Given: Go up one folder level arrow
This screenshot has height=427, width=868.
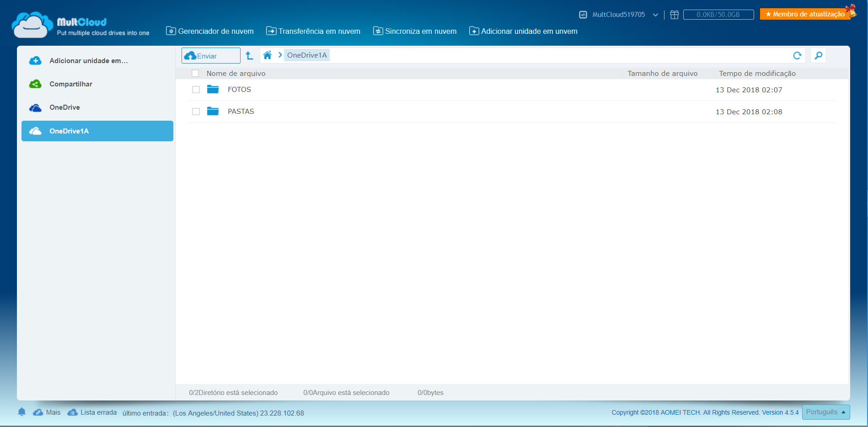Looking at the screenshot, I should (x=249, y=55).
